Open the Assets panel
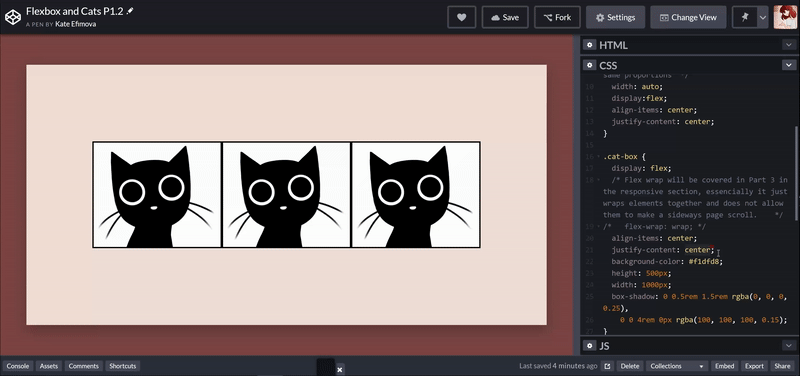 (x=49, y=366)
